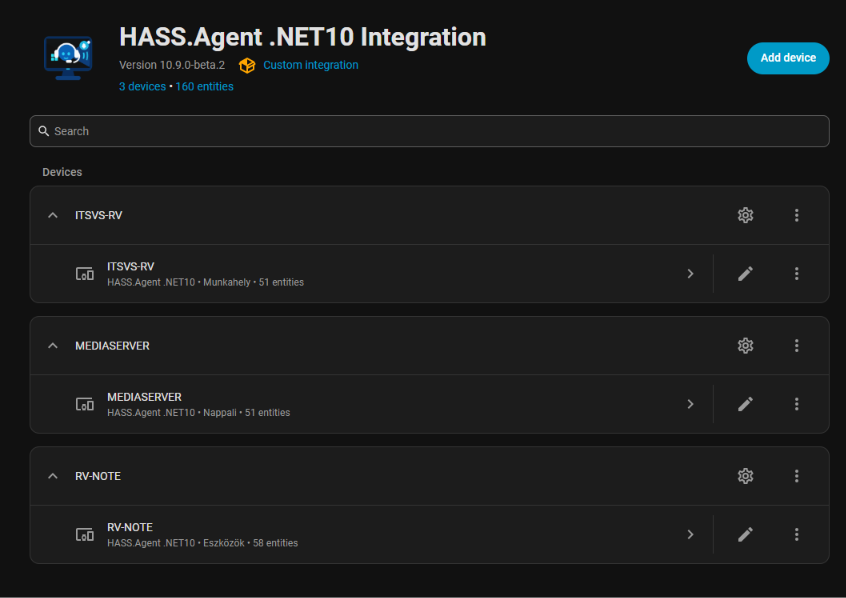The width and height of the screenshot is (846, 598).
Task: Select the RV-NOTE device name in row
Action: pyautogui.click(x=129, y=527)
